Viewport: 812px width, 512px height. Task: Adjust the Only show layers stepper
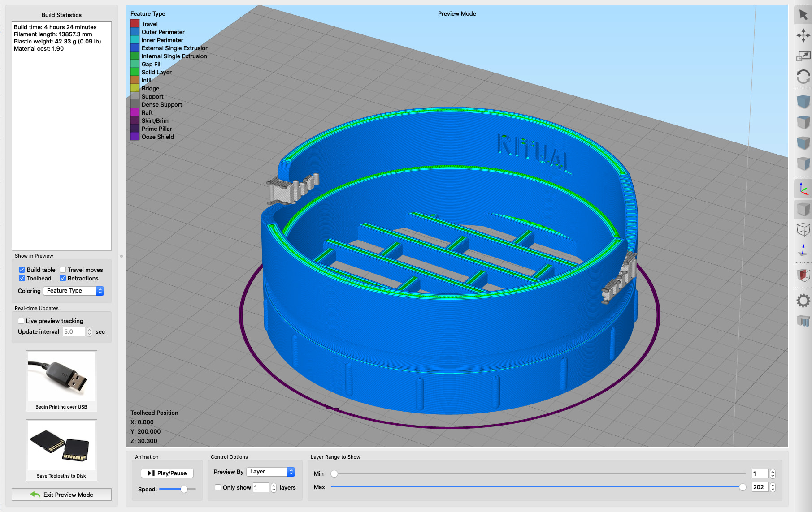pyautogui.click(x=274, y=487)
